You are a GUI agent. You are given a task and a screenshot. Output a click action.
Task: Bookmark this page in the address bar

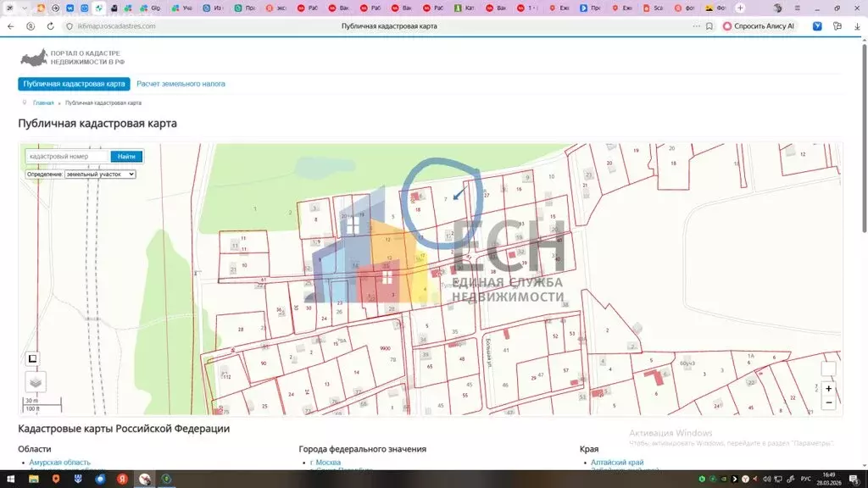709,26
